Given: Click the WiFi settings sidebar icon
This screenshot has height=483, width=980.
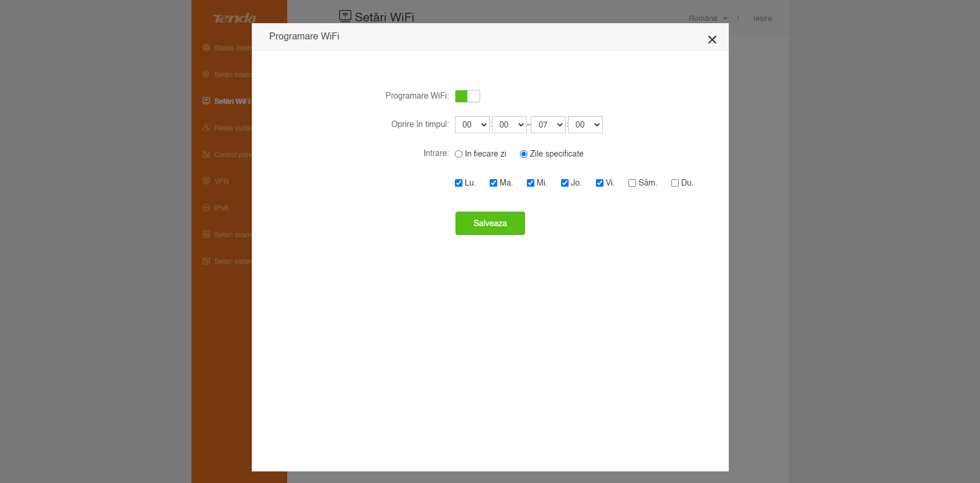Looking at the screenshot, I should point(206,101).
